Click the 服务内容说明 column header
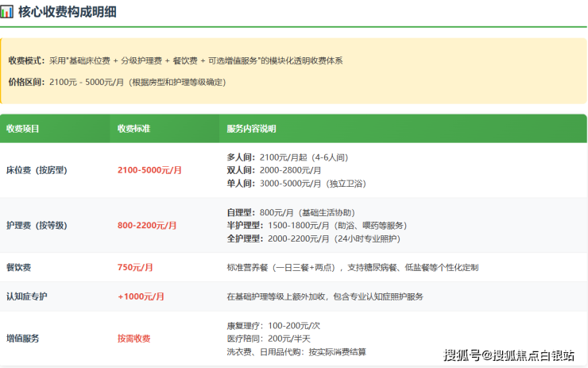The image size is (588, 368). coord(252,129)
